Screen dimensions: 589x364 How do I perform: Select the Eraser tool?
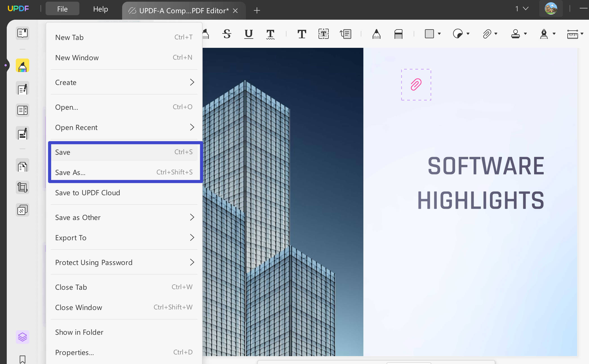pyautogui.click(x=399, y=34)
